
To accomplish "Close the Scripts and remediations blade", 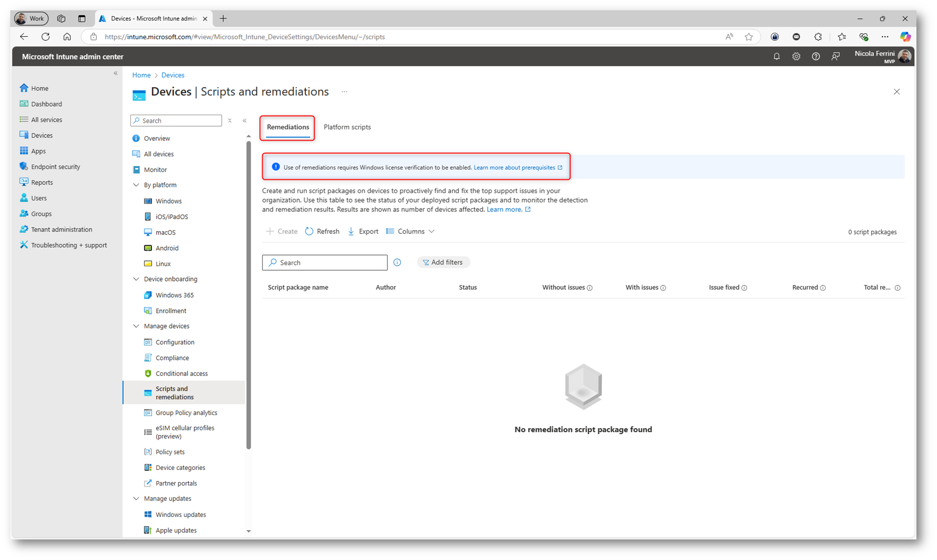I will coord(896,92).
